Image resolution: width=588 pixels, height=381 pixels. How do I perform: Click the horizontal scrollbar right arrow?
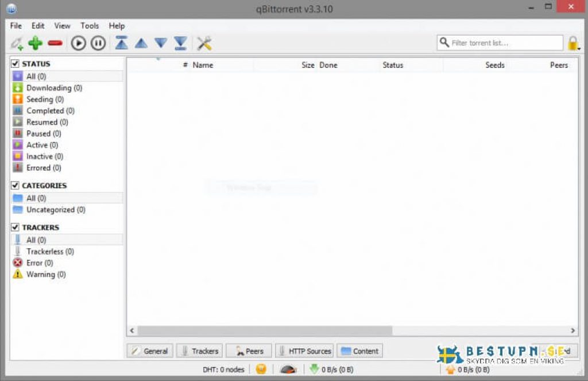pos(572,330)
